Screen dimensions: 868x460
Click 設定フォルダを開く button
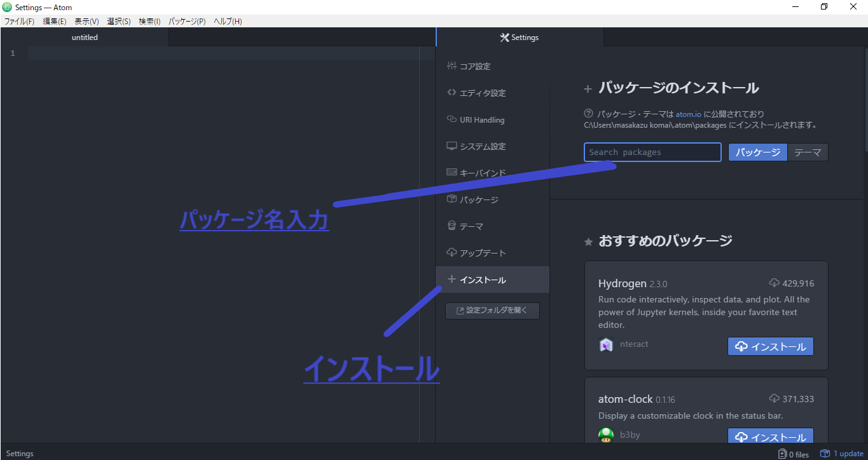[x=492, y=311]
